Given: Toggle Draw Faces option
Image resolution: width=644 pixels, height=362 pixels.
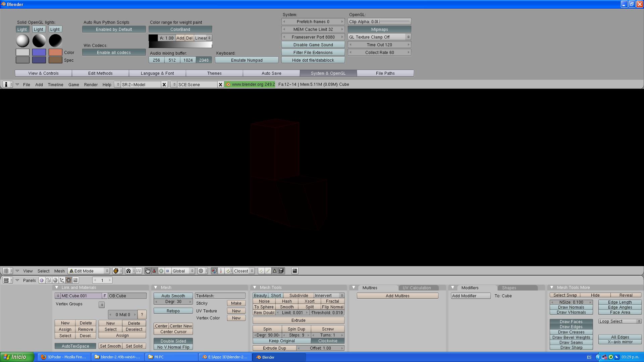Looking at the screenshot, I should [x=571, y=321].
